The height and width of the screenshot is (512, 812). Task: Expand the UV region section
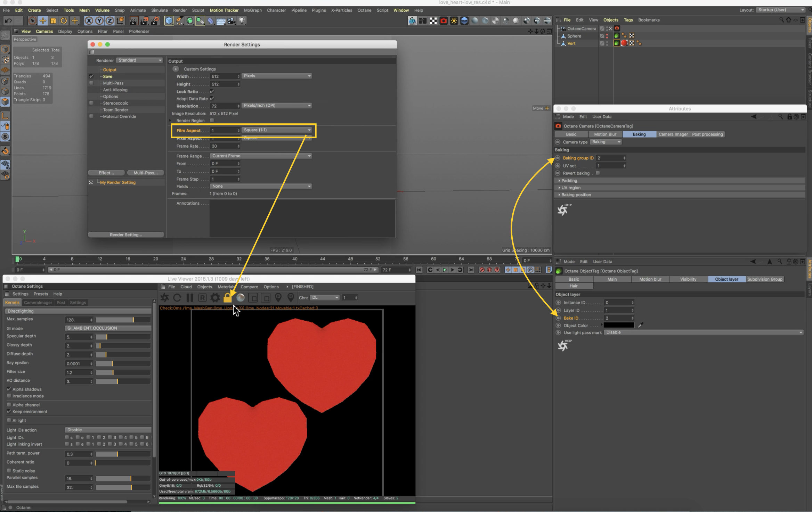(x=571, y=188)
